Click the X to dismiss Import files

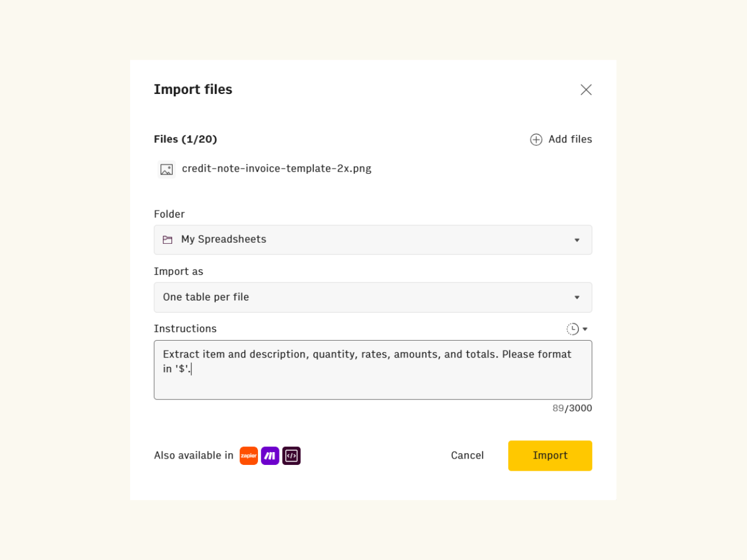pyautogui.click(x=586, y=89)
